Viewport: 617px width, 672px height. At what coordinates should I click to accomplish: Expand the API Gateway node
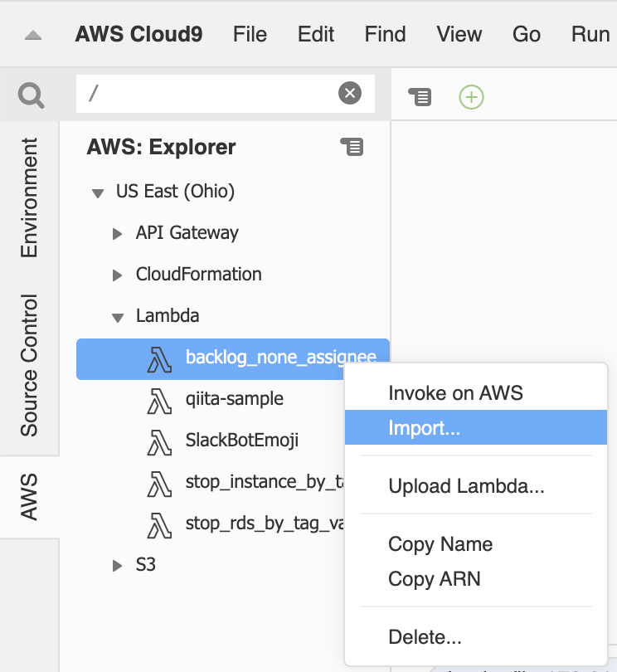(x=118, y=233)
